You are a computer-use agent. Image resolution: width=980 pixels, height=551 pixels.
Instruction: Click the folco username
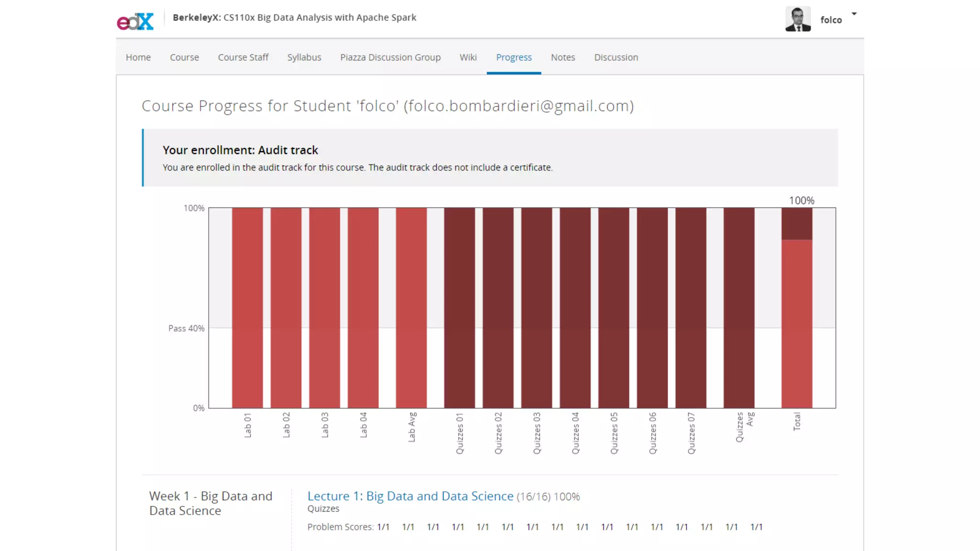(x=831, y=20)
